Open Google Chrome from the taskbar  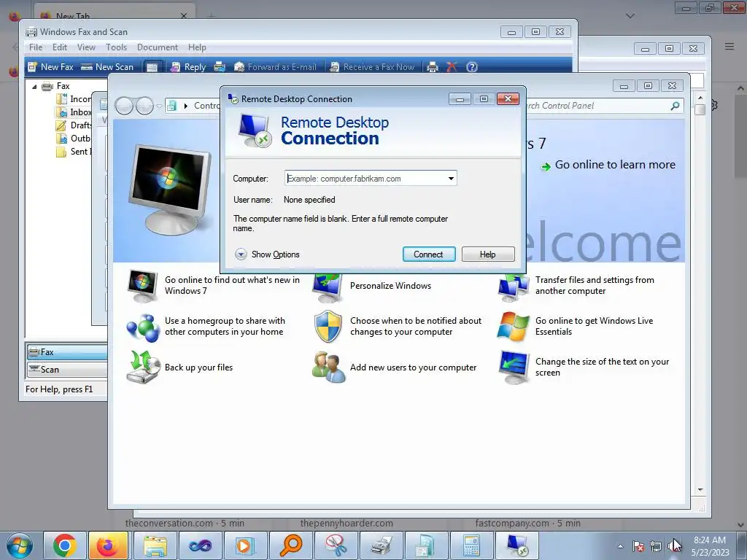point(65,545)
